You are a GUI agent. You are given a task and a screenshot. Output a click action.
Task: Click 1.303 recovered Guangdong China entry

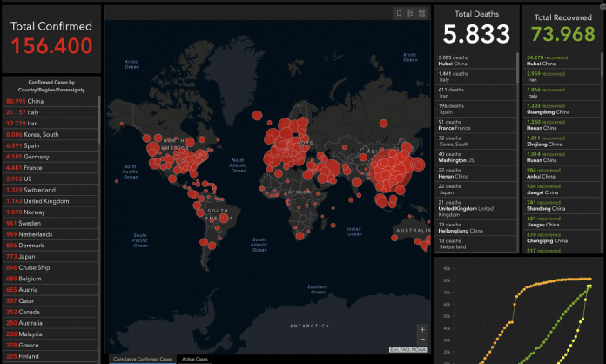click(562, 109)
